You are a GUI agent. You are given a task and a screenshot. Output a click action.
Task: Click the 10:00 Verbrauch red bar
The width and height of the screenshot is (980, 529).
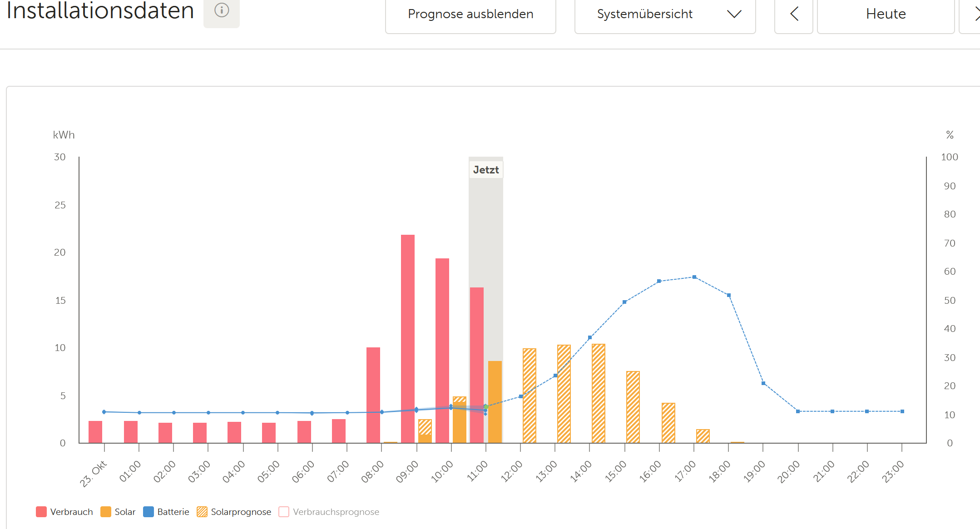[x=442, y=350]
